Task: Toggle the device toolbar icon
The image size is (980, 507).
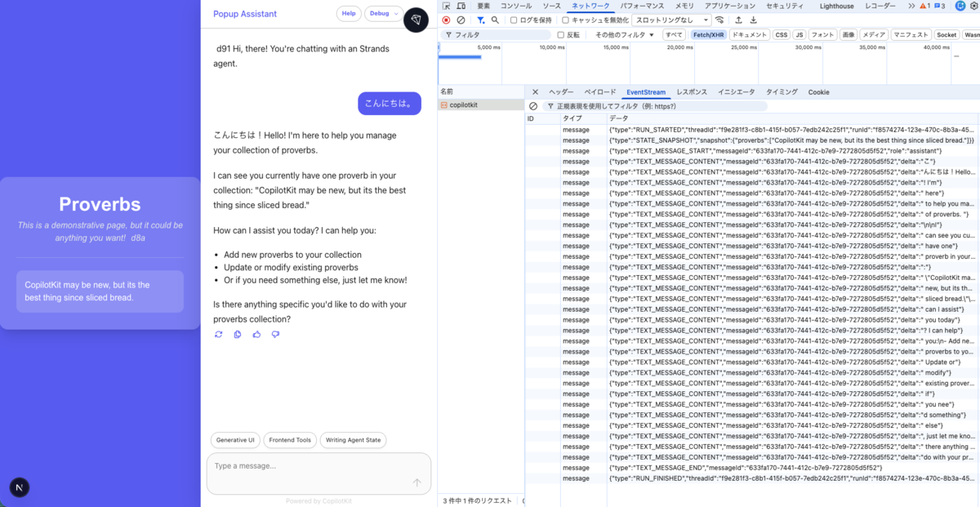Action: (461, 6)
